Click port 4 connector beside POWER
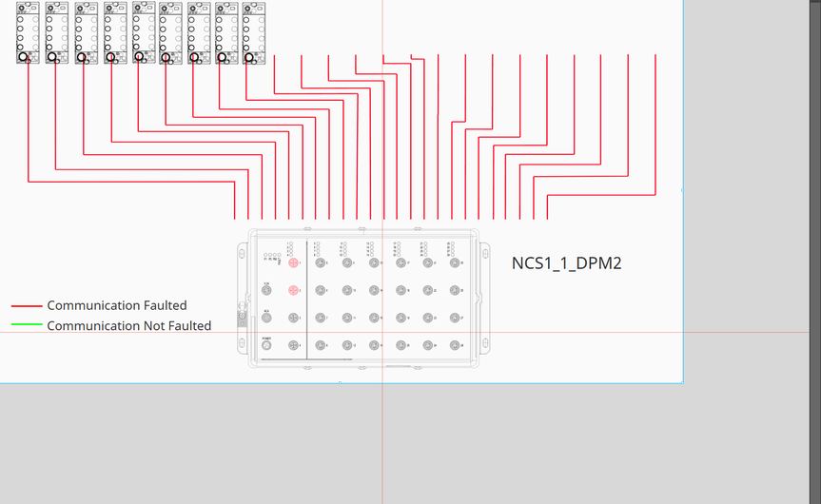 (294, 345)
